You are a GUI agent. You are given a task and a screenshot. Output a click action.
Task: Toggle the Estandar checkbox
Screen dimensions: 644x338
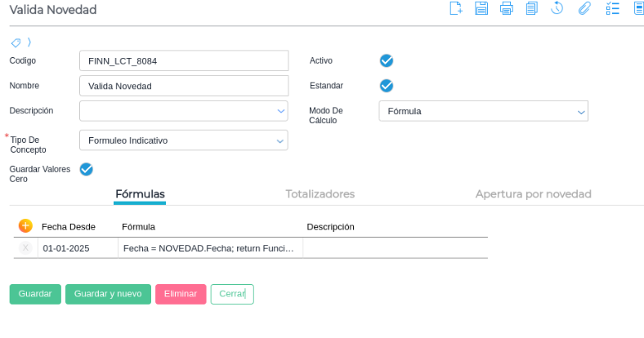(387, 86)
